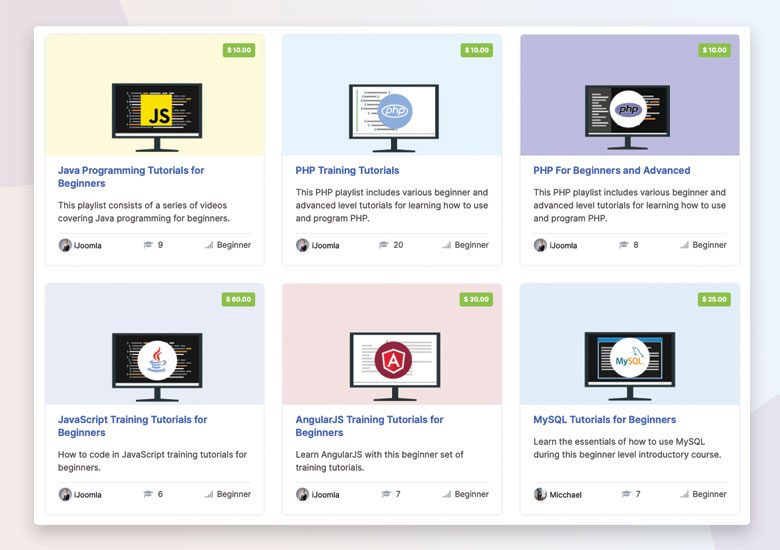Click Beginner label on Java Programming card

(x=234, y=245)
